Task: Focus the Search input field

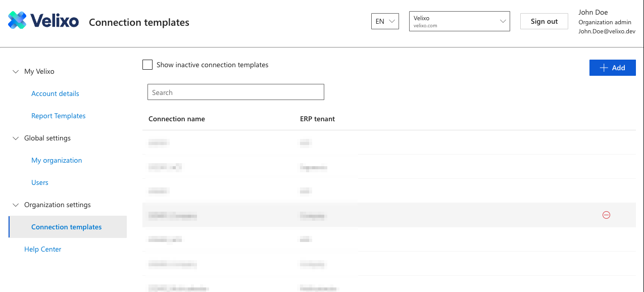Action: 236,92
